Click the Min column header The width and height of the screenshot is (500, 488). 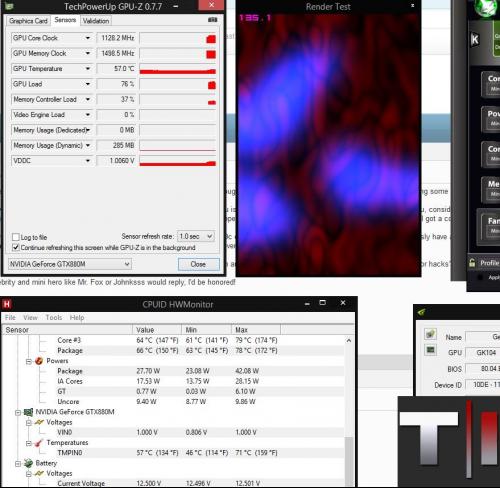[x=207, y=330]
